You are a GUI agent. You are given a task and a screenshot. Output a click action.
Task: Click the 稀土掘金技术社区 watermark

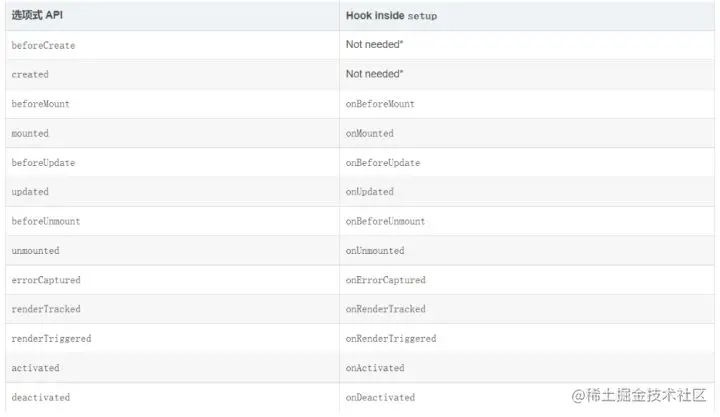point(639,395)
